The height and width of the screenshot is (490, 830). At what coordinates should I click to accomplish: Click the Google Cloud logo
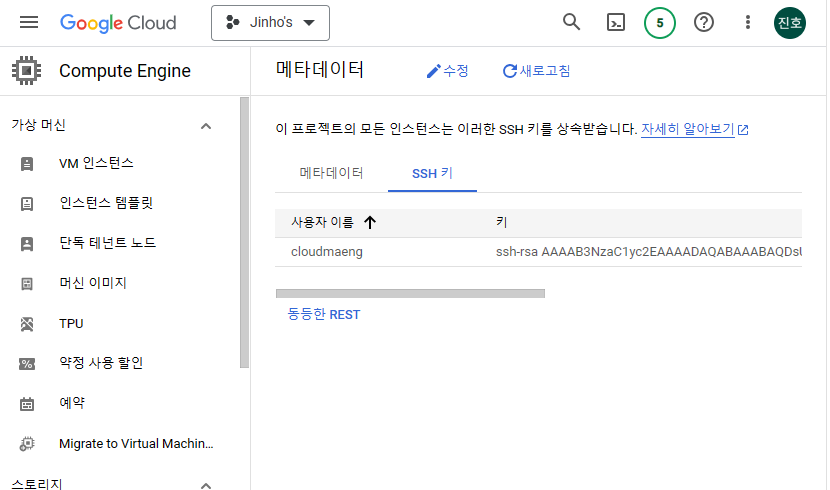click(x=118, y=23)
